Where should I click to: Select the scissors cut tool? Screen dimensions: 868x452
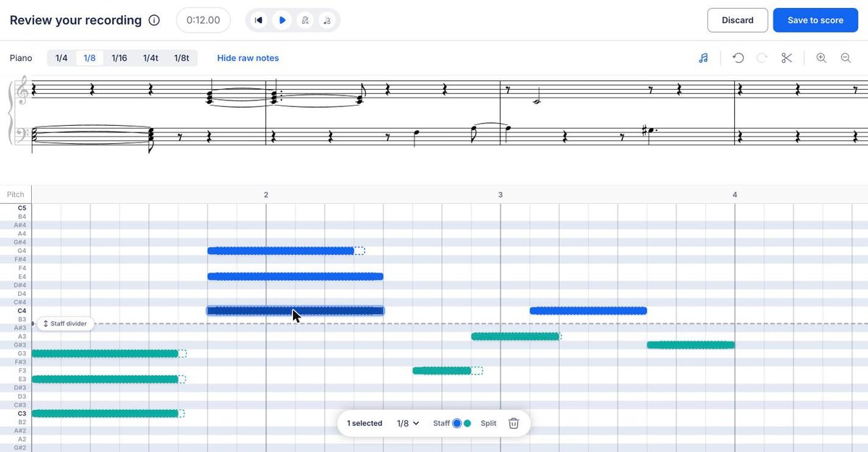[786, 58]
